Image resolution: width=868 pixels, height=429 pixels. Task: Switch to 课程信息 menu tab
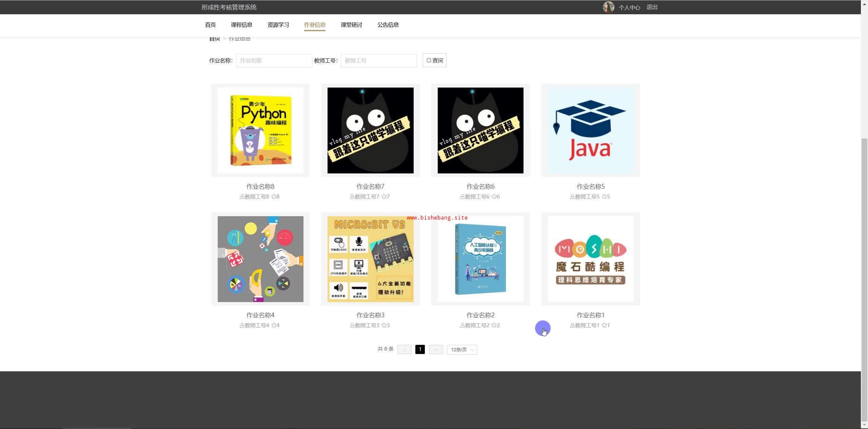pos(241,25)
